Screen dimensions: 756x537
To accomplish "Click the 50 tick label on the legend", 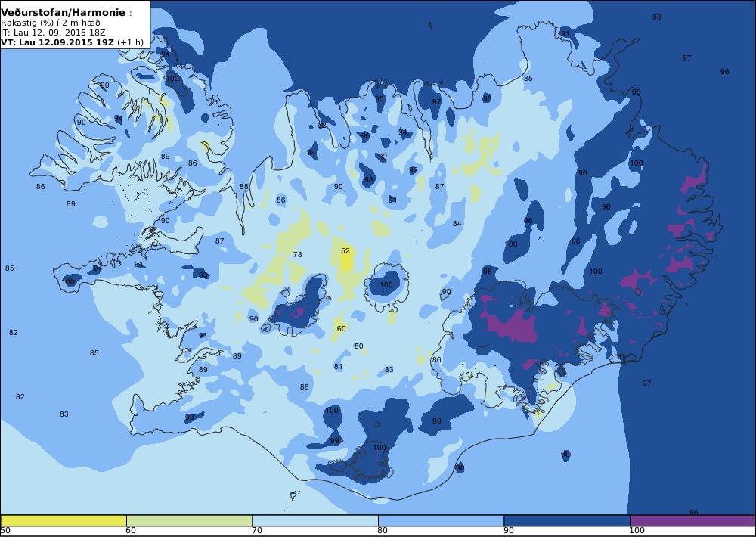I will 5,531.
